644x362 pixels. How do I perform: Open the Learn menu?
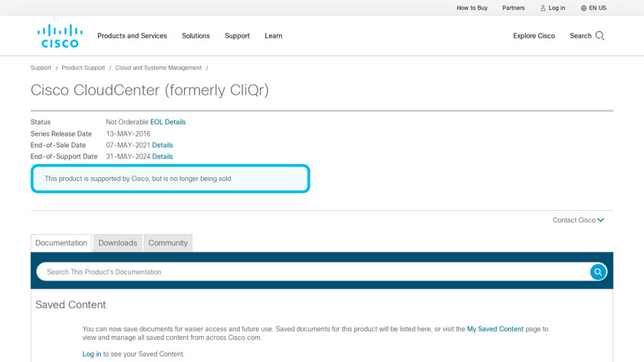(274, 36)
